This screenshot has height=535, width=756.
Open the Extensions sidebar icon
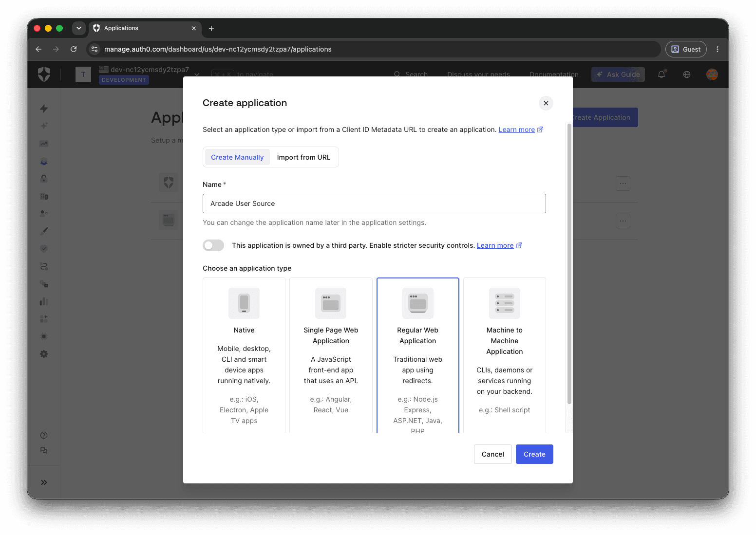(44, 336)
